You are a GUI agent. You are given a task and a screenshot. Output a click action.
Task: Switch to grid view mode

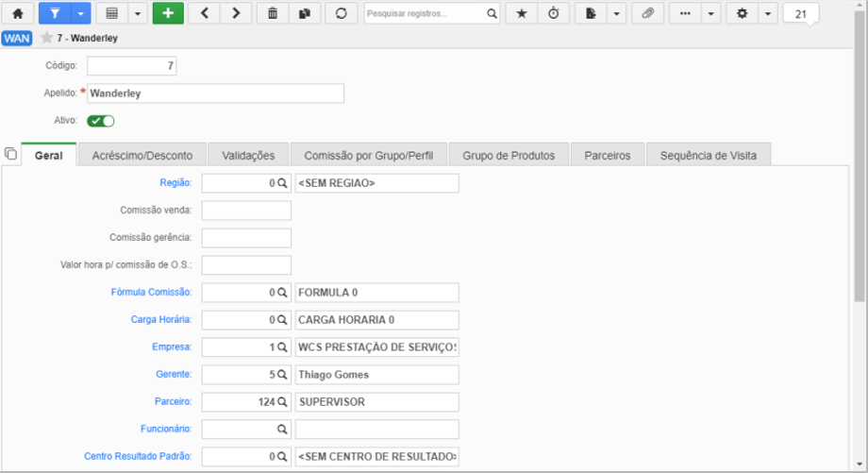(x=112, y=13)
